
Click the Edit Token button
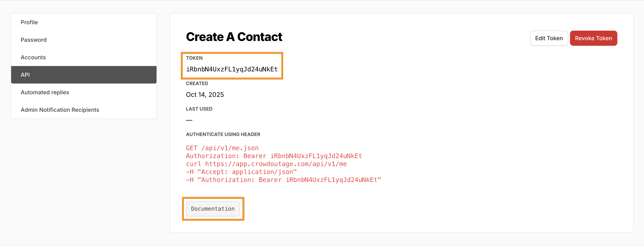point(549,38)
